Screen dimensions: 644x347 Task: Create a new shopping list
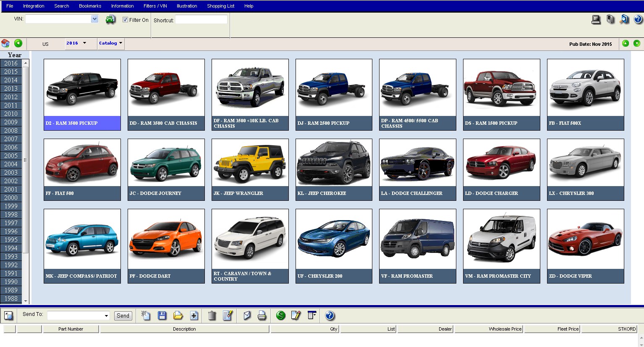coord(146,315)
